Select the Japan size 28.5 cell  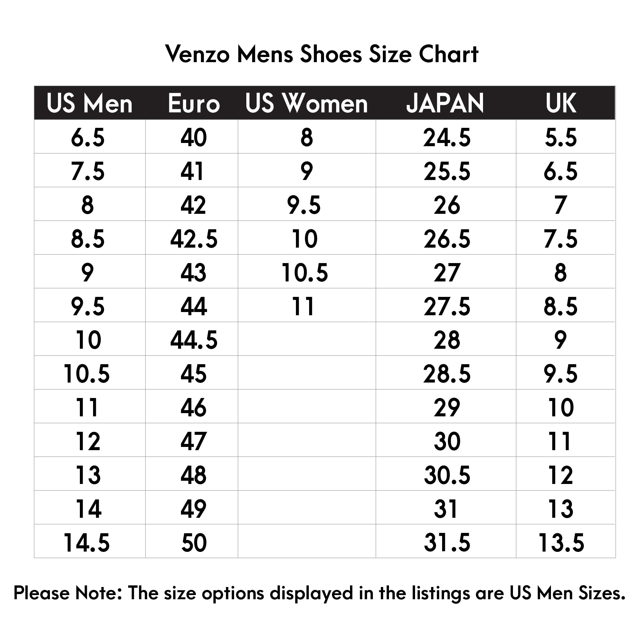(447, 374)
